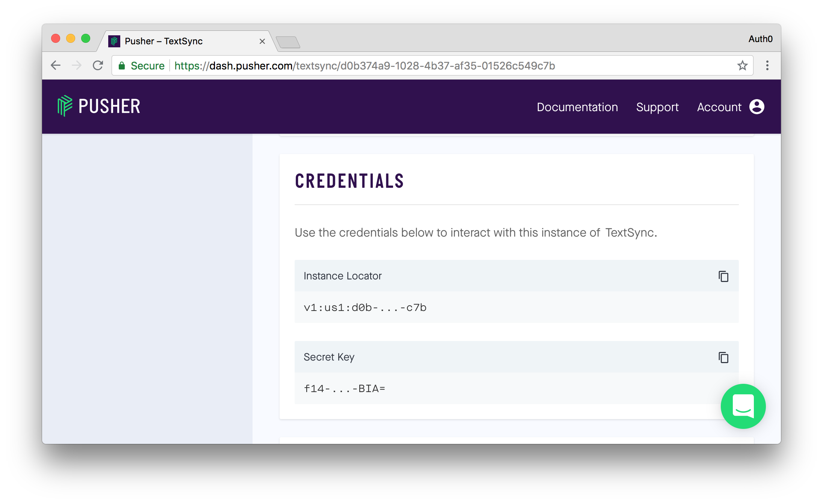
Task: Bookmark this page with the star icon
Action: click(x=742, y=66)
